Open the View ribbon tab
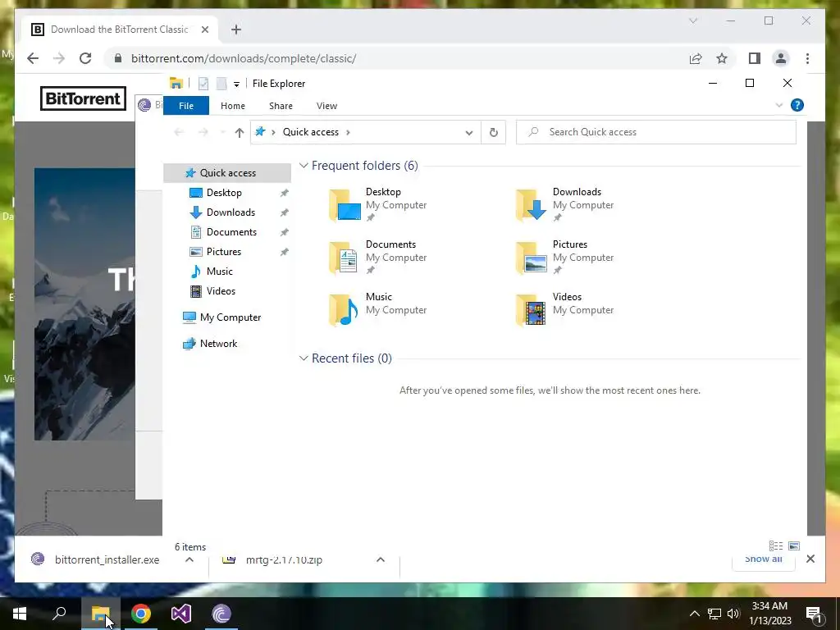Image resolution: width=840 pixels, height=630 pixels. pyautogui.click(x=326, y=106)
